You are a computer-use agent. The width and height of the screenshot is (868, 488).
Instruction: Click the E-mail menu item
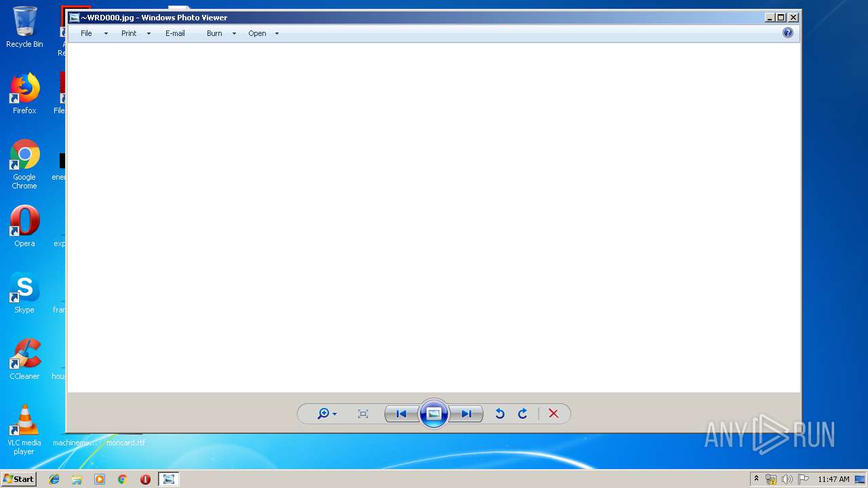(175, 33)
